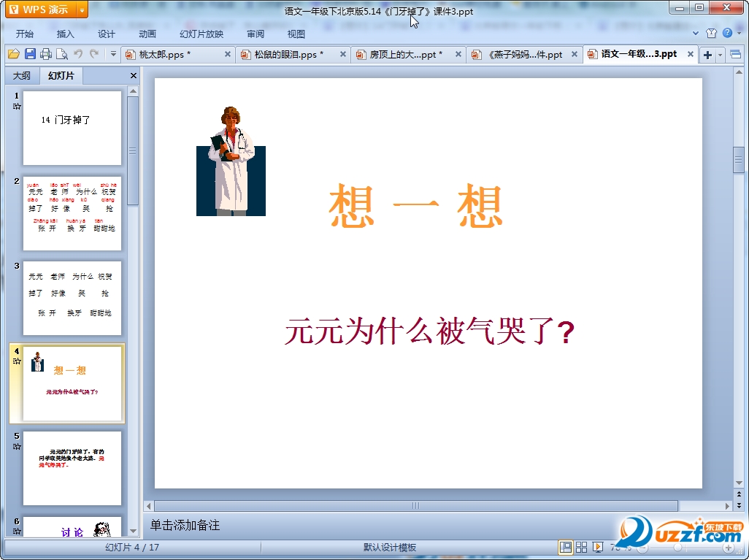Select slide 5 thumbnail text paragraph

[72, 468]
